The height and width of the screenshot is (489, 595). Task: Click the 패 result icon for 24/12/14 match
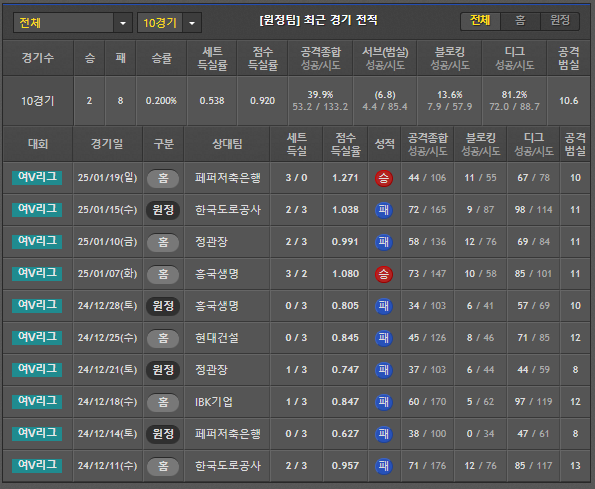pyautogui.click(x=384, y=434)
